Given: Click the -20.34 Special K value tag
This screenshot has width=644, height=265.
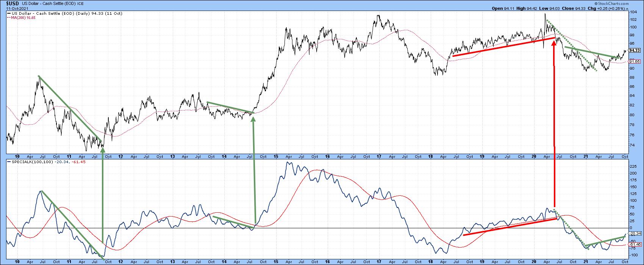Looking at the screenshot, I should tap(635, 234).
